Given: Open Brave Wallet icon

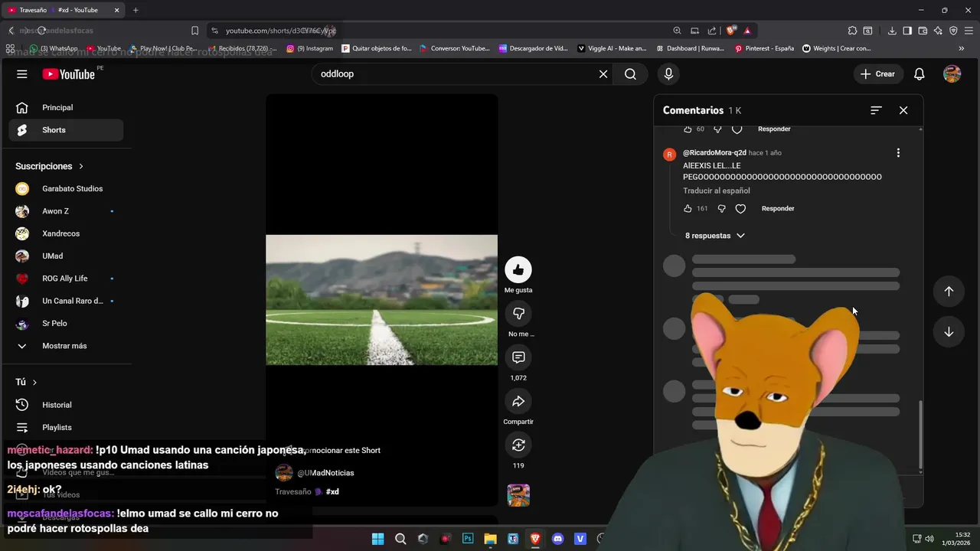Looking at the screenshot, I should (923, 31).
